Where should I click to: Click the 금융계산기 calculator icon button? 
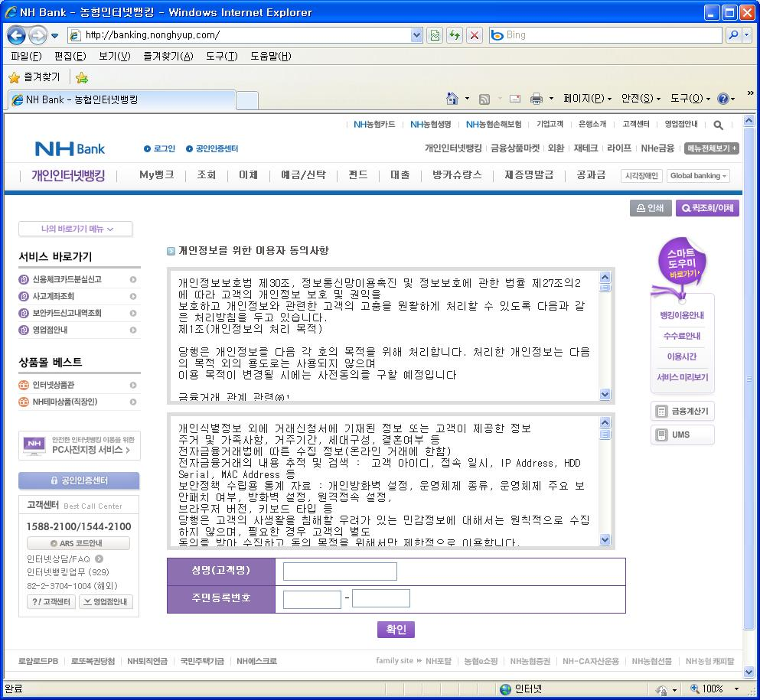(683, 412)
